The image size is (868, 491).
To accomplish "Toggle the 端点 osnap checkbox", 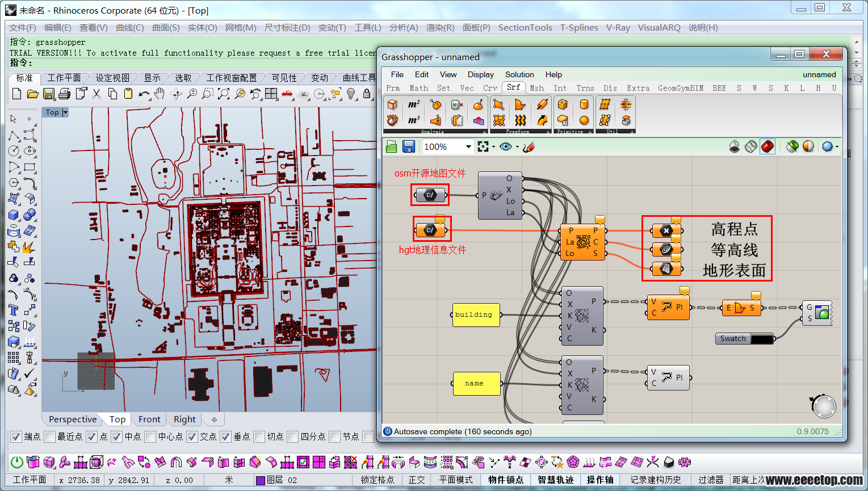I will pos(16,437).
